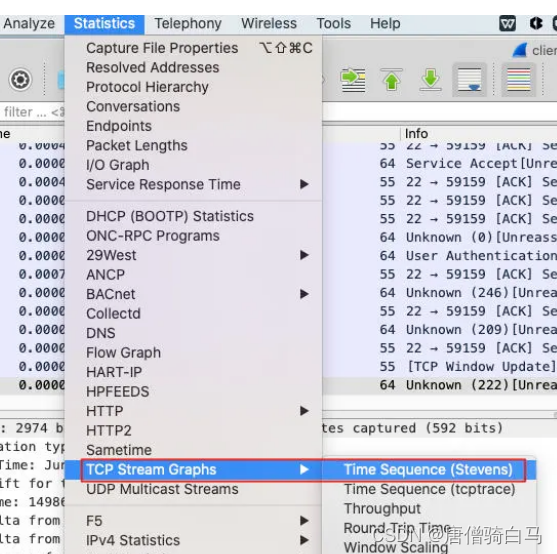Select ONC-RPC Programs

tap(193, 236)
